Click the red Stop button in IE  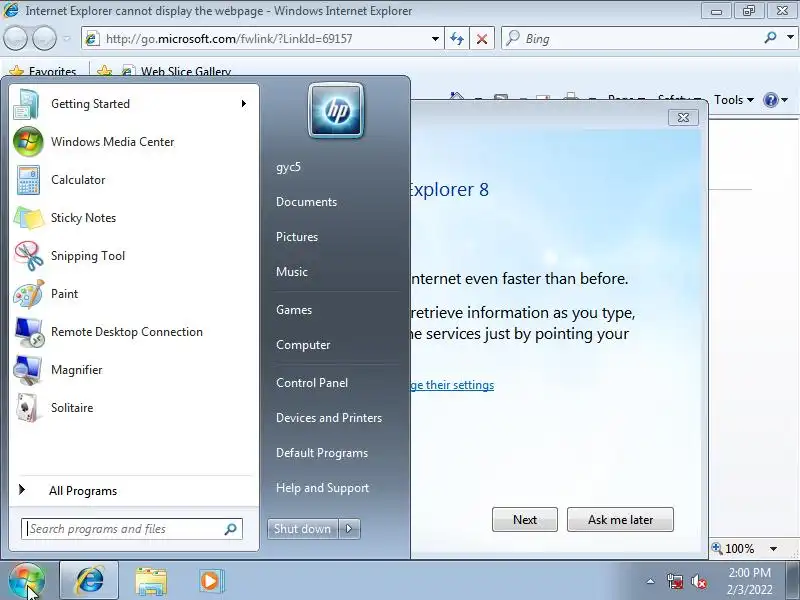tap(482, 39)
